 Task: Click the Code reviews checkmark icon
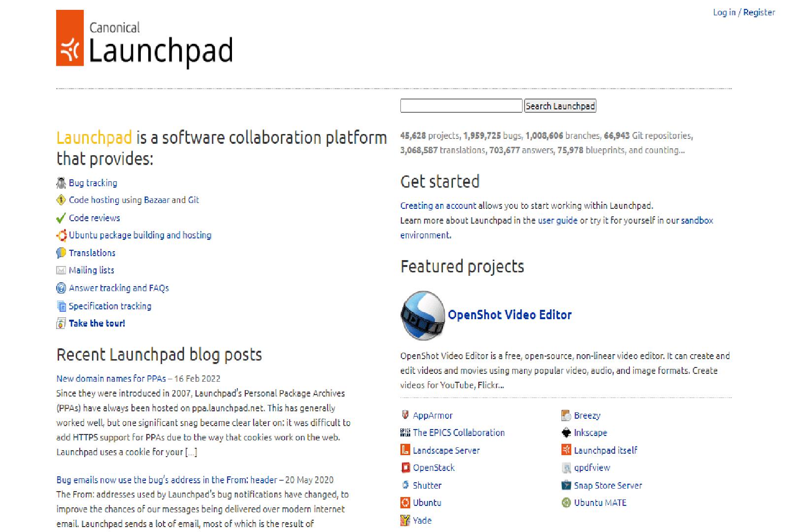coord(61,218)
